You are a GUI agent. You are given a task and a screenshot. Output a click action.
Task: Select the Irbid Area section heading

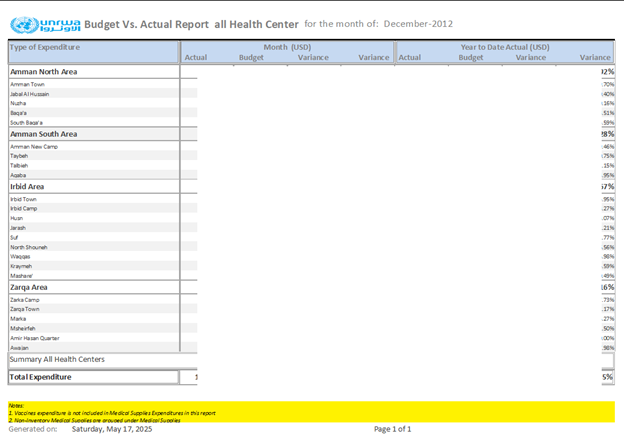pyautogui.click(x=27, y=186)
